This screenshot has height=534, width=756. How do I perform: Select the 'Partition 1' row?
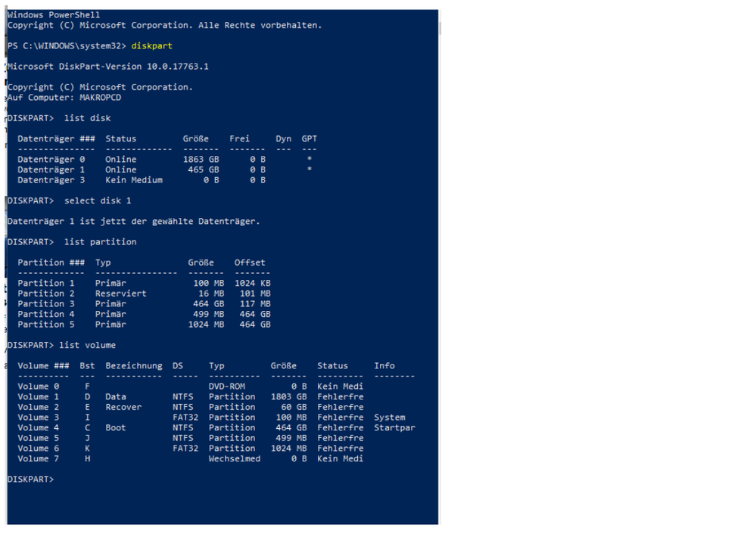point(46,283)
